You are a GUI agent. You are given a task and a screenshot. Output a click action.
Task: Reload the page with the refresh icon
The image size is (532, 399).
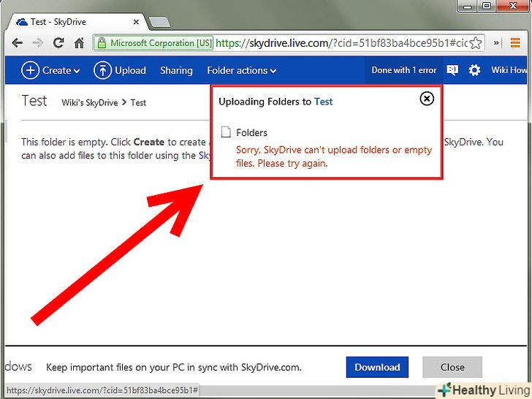[x=58, y=42]
